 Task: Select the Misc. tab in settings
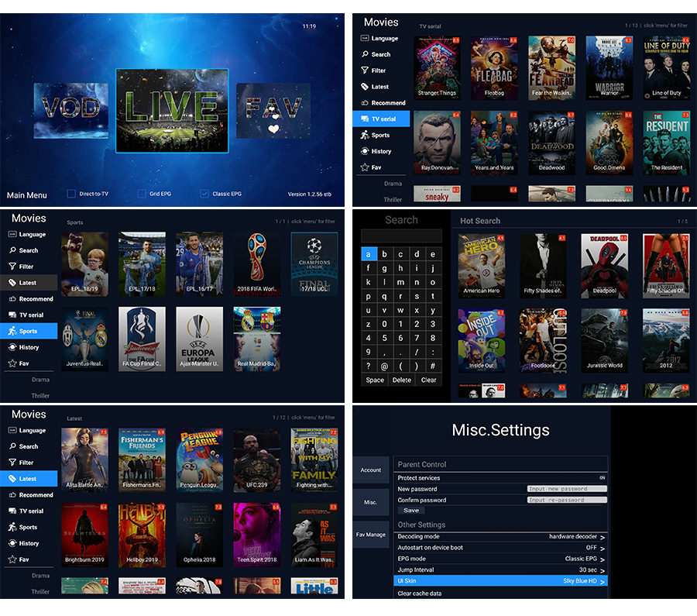pyautogui.click(x=371, y=502)
